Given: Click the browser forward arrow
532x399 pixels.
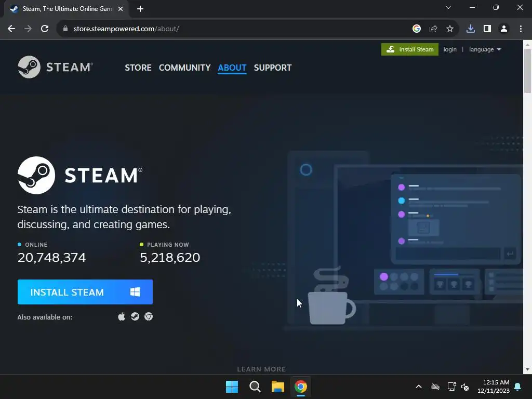Looking at the screenshot, I should (x=28, y=29).
